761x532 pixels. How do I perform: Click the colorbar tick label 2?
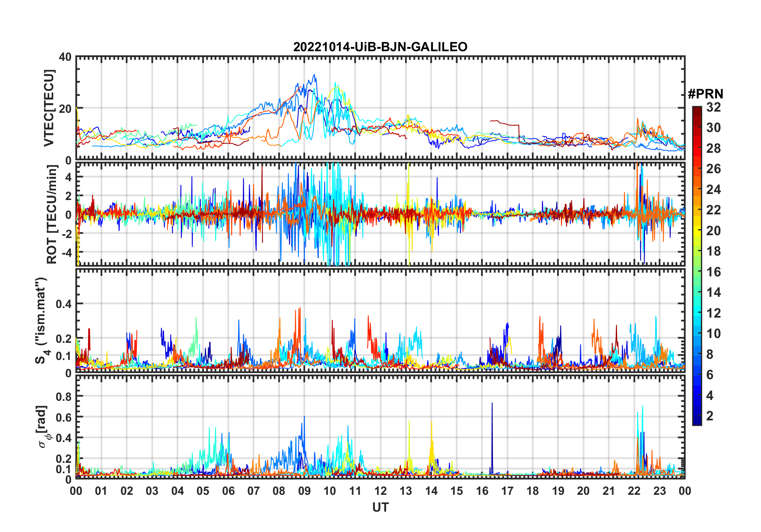pyautogui.click(x=710, y=416)
